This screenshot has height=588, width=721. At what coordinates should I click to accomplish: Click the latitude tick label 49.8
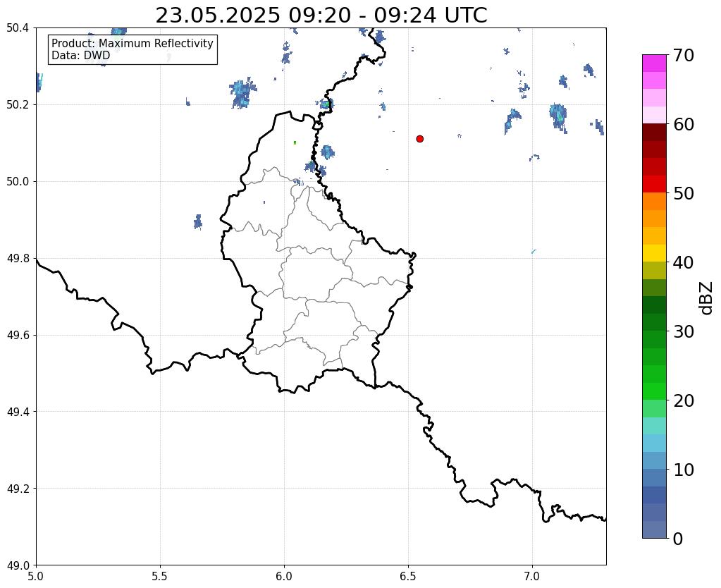tap(18, 259)
